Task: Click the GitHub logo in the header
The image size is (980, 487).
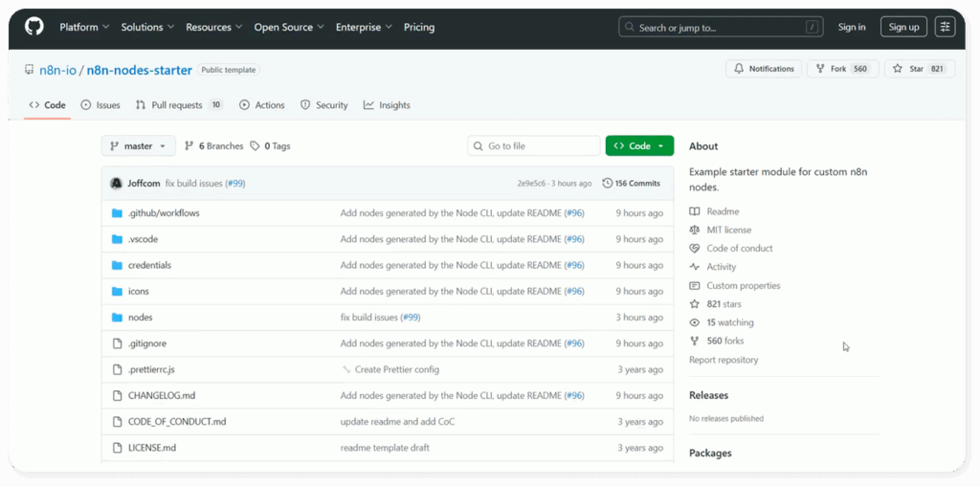Action: tap(34, 27)
